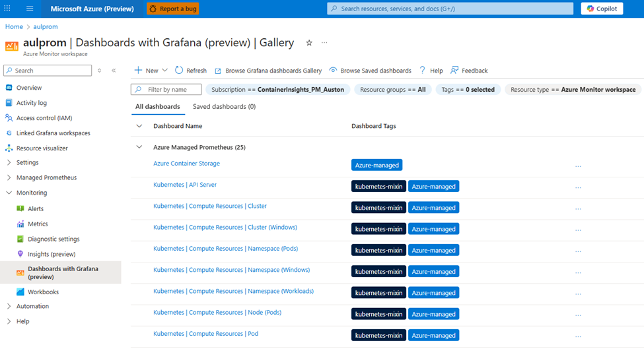Click Report a bug button
644x349 pixels.
tap(173, 9)
